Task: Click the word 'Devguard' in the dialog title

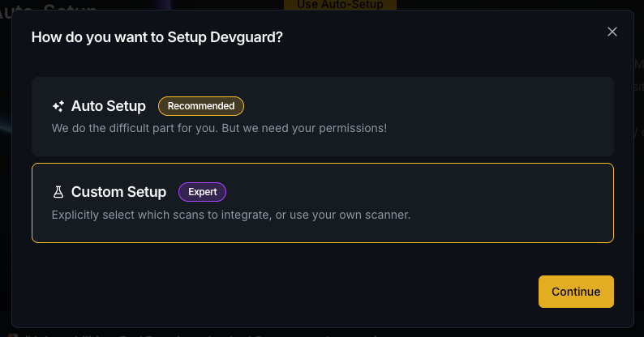Action: [243, 37]
